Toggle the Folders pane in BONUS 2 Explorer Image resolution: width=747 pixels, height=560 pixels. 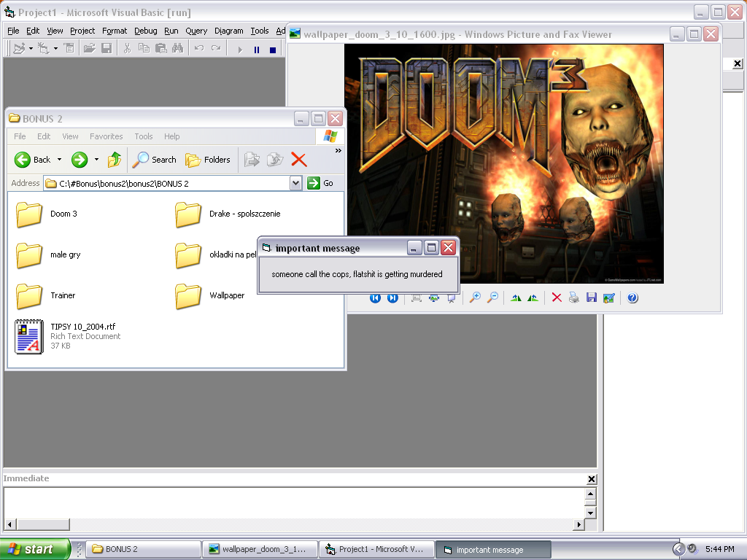point(208,160)
